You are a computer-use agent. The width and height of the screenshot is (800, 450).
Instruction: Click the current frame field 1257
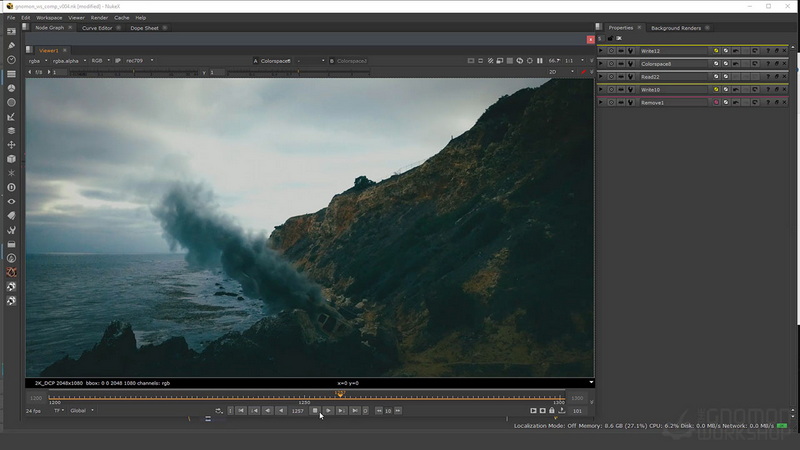point(297,411)
